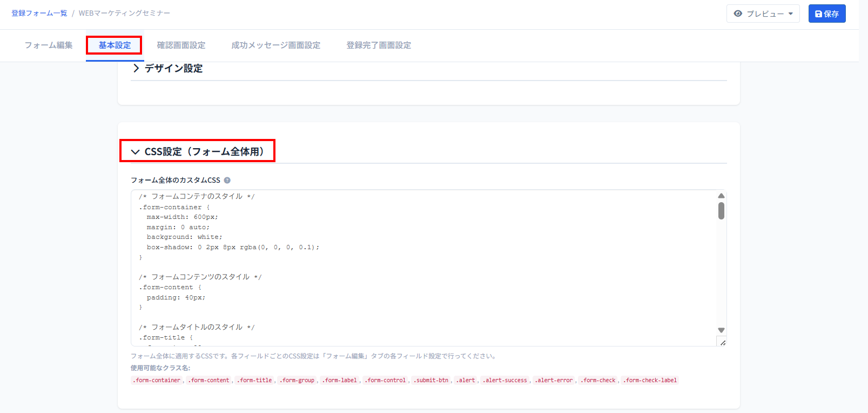This screenshot has height=413, width=868.
Task: Click the .submit-btn class name tag
Action: (x=431, y=381)
